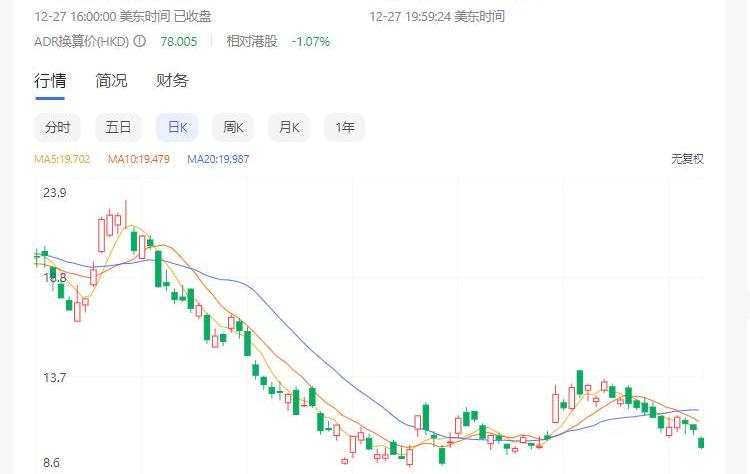The image size is (750, 474).
Task: Show the 1年 chart range
Action: click(x=345, y=127)
